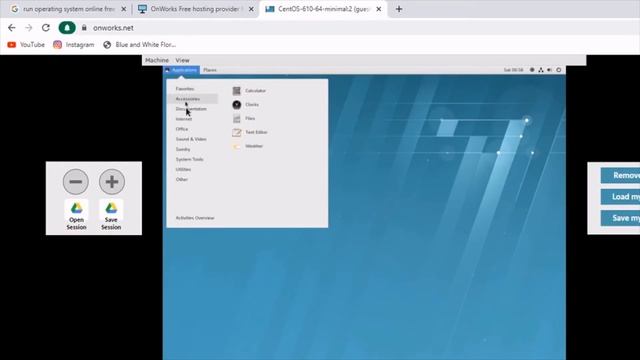
Task: Launch the Clocks application icon
Action: pos(237,104)
